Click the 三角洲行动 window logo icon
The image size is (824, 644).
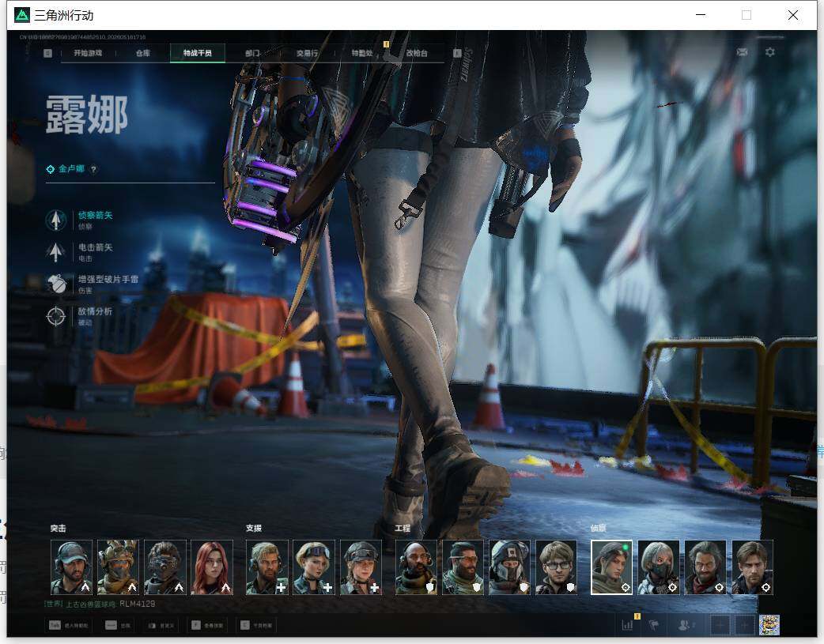(x=22, y=15)
